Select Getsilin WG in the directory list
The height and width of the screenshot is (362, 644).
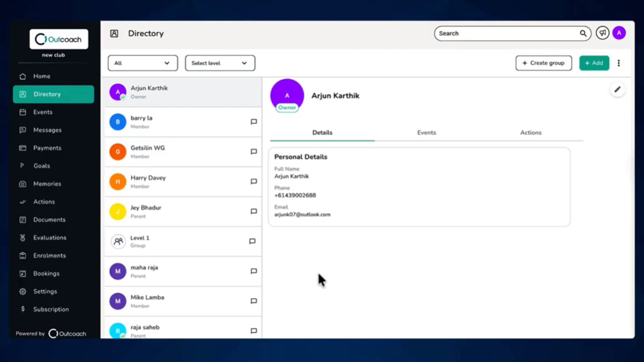click(183, 152)
